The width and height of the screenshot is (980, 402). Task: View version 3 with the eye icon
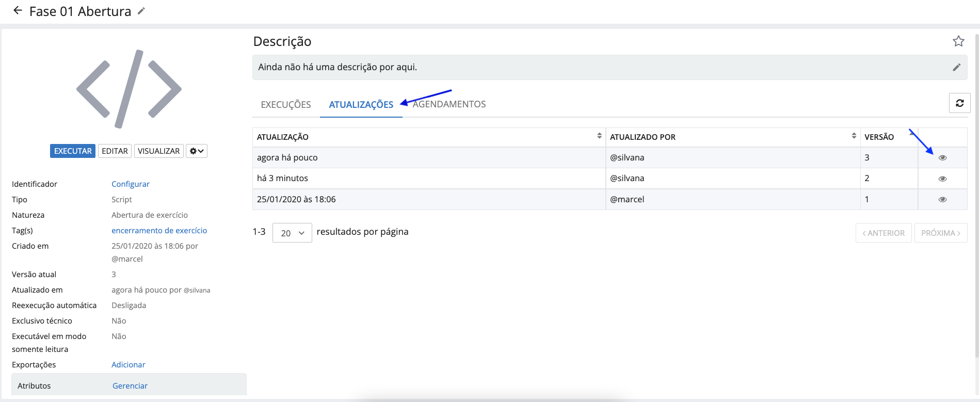tap(942, 158)
